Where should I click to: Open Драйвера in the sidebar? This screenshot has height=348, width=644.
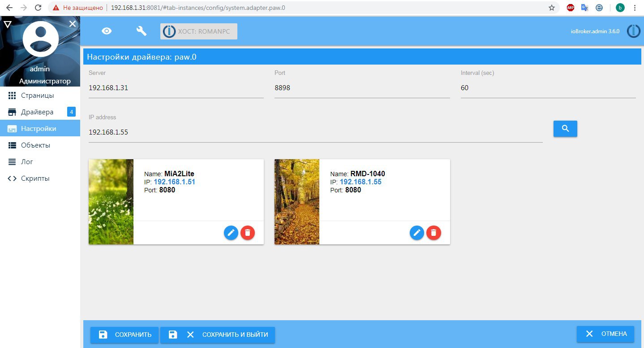[40, 112]
